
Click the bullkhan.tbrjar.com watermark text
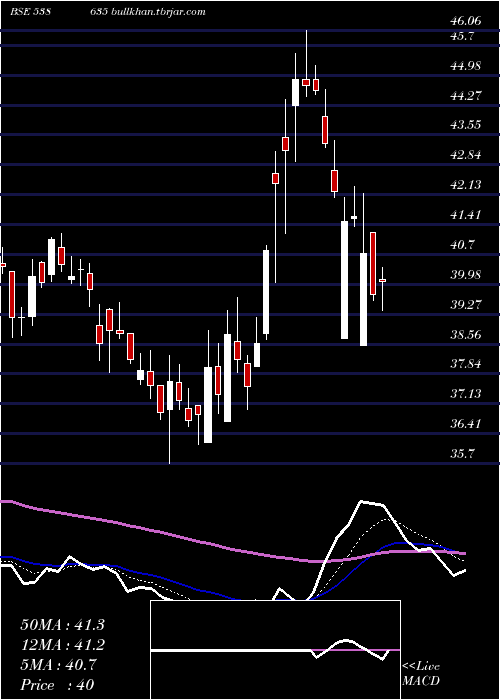[x=157, y=12]
